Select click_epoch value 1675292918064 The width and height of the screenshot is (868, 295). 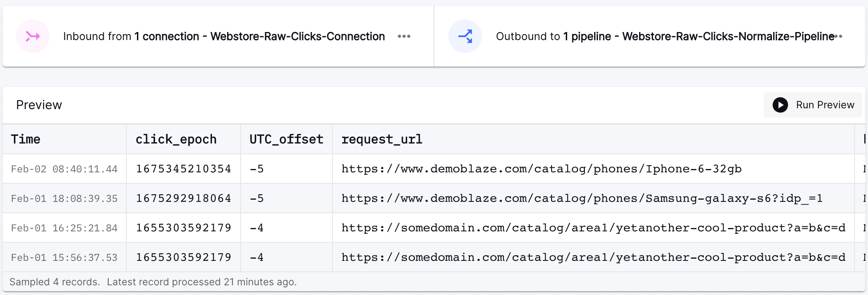(183, 198)
